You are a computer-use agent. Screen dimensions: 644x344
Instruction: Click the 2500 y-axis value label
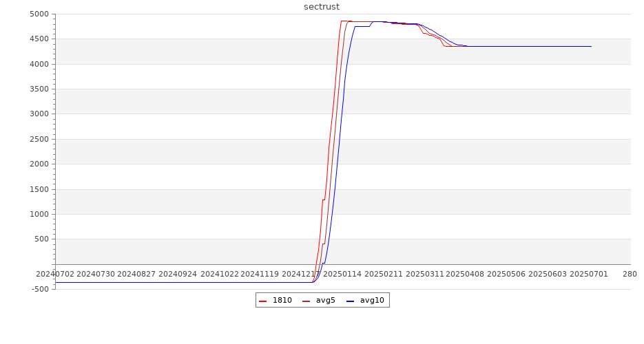pos(39,139)
